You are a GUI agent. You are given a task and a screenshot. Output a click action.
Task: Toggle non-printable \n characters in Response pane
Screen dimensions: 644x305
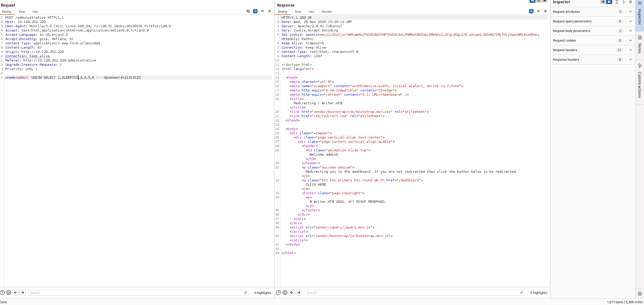[x=538, y=11]
